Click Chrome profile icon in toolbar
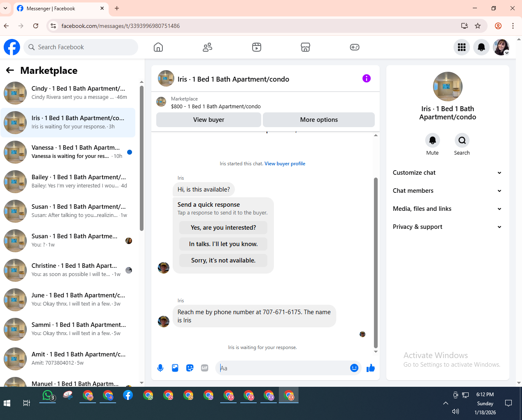Viewport: 522px width, 420px height. [x=498, y=26]
